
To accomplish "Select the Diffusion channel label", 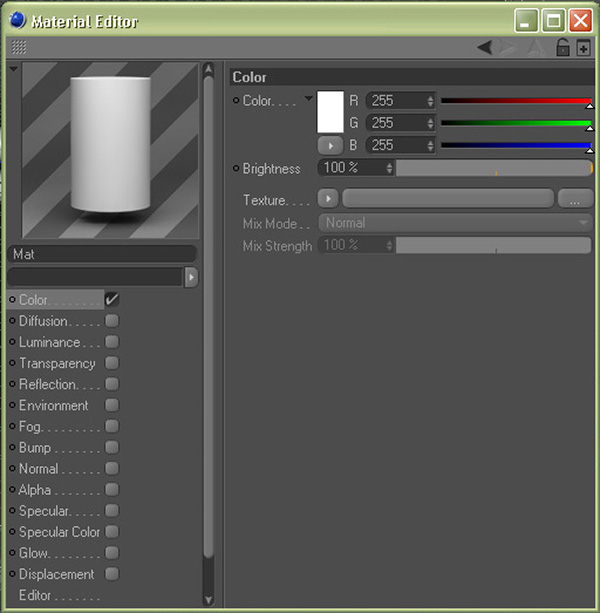I will (43, 321).
